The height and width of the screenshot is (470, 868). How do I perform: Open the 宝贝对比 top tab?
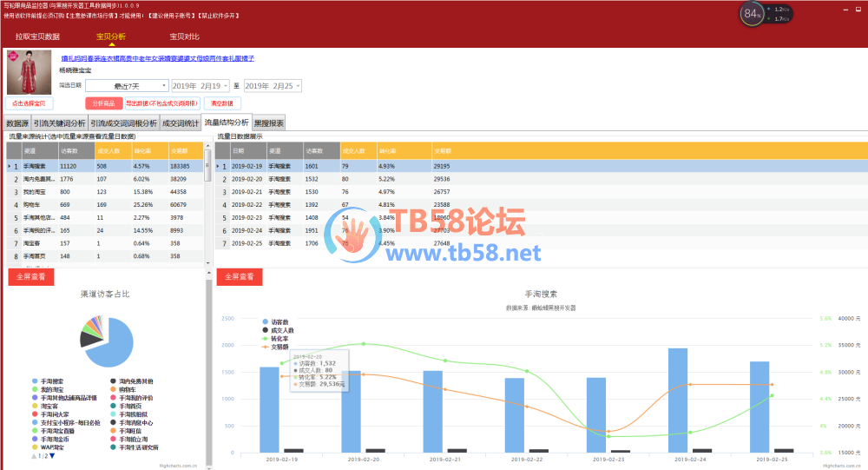point(184,36)
